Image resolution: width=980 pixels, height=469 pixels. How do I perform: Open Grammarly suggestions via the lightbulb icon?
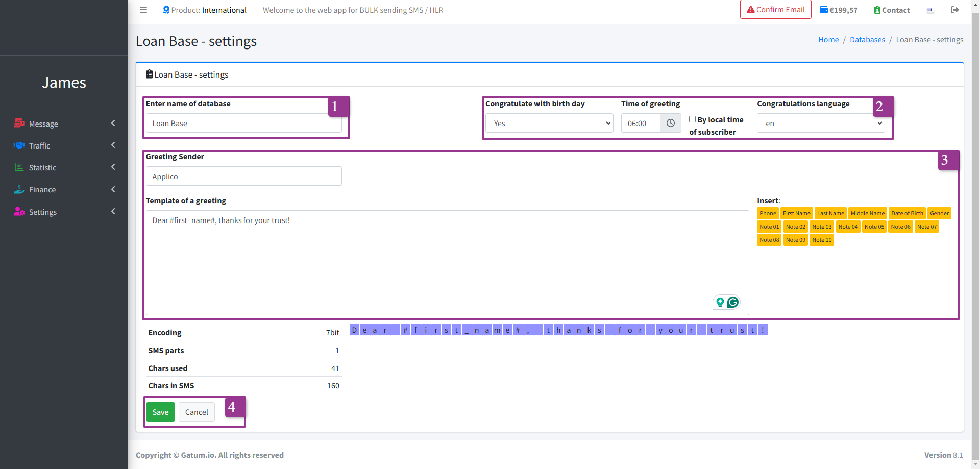click(x=720, y=302)
